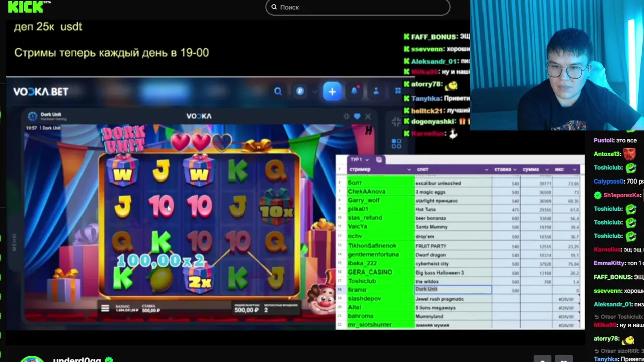The height and width of the screenshot is (362, 644).
Task: Select row header 18 in spreadsheet
Action: pyautogui.click(x=341, y=290)
